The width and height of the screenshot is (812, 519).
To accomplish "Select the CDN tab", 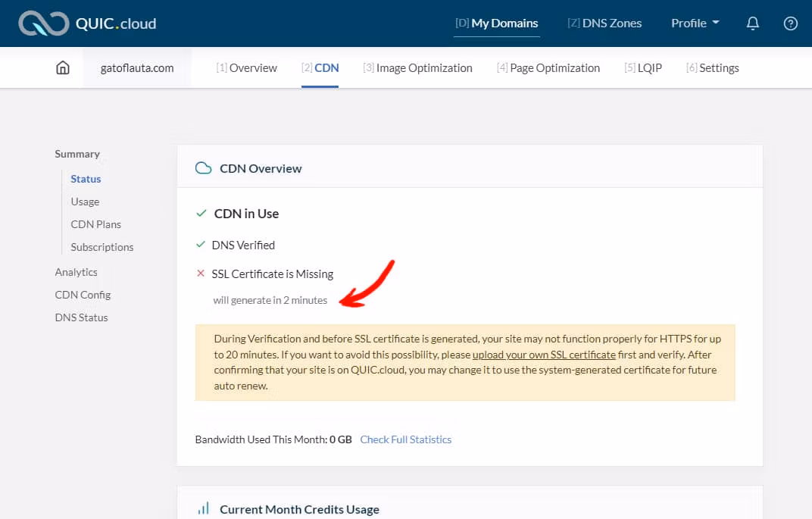I will point(320,68).
